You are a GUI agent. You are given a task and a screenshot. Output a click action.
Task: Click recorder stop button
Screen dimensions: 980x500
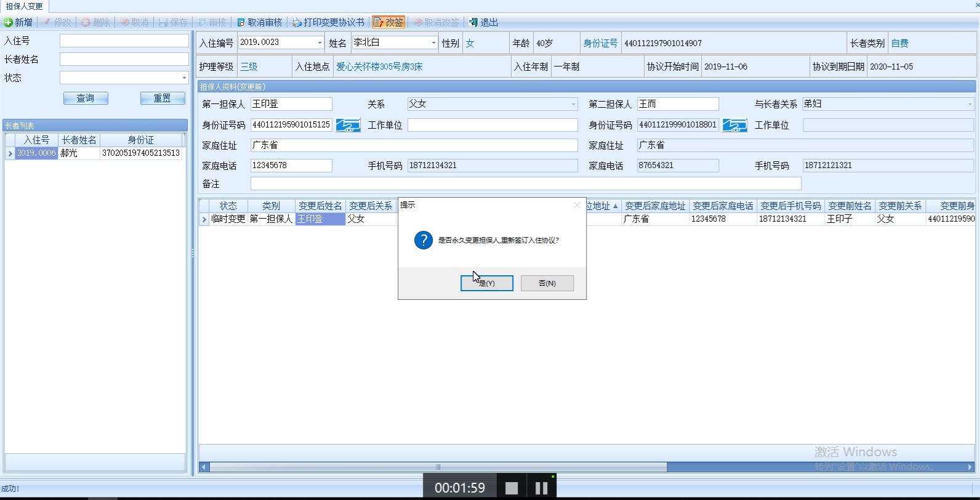click(x=512, y=488)
